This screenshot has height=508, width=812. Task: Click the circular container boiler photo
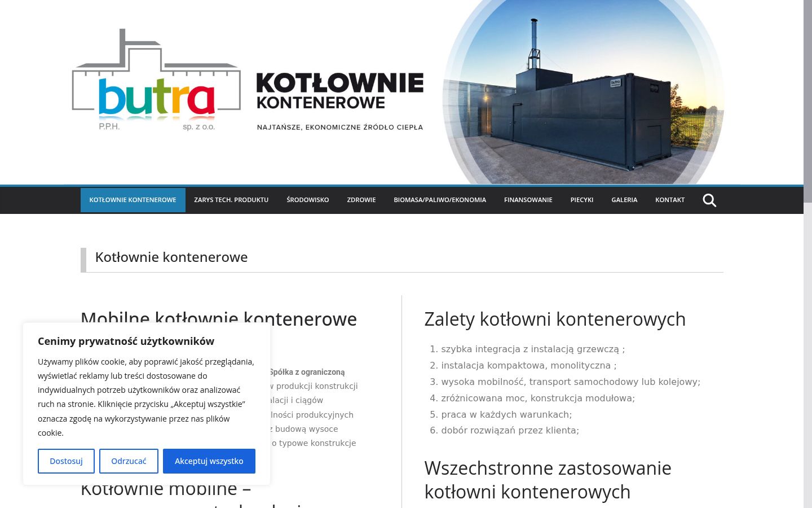[x=584, y=92]
